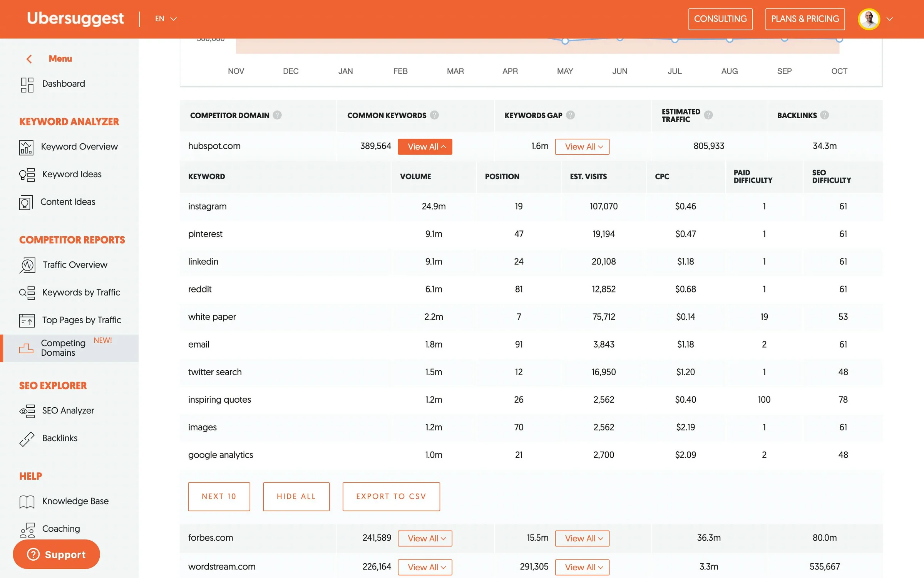
Task: Click the Keyword Overview chart icon
Action: (x=26, y=148)
